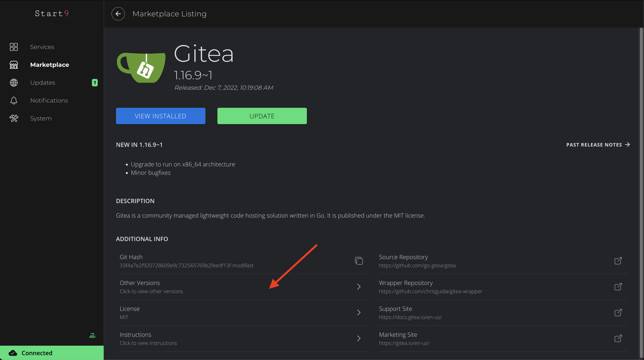Viewport: 644px width, 360px height.
Task: Click the Updates count badge
Action: (95, 83)
